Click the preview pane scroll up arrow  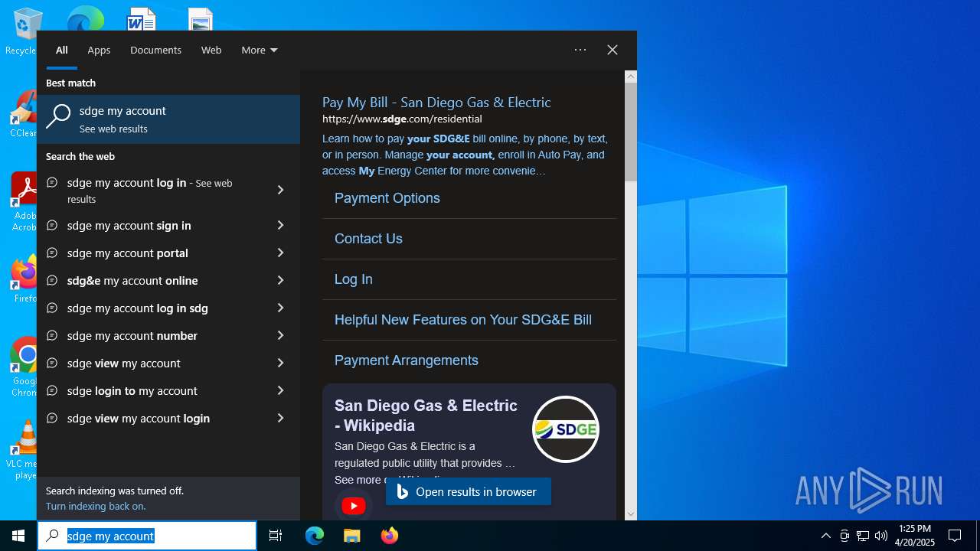(631, 77)
